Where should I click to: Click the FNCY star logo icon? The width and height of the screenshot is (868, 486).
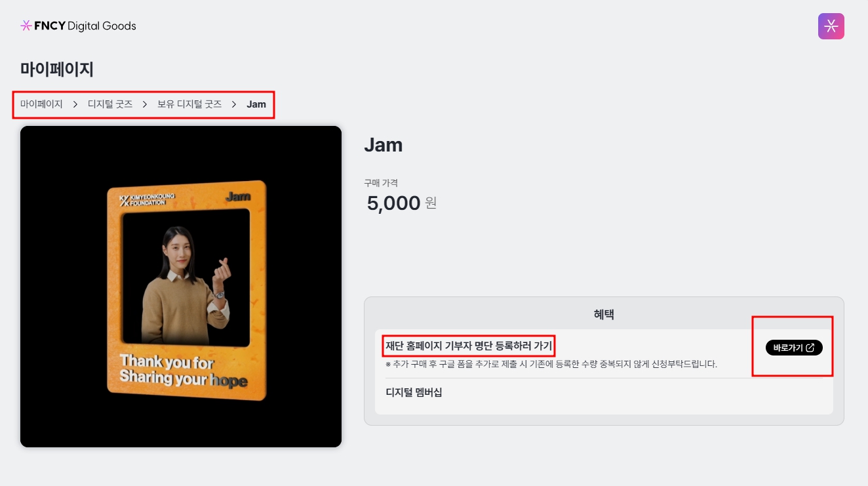[x=26, y=26]
